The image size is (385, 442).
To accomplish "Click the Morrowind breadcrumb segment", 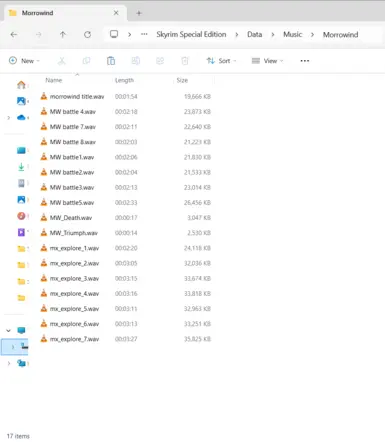I will pos(340,35).
